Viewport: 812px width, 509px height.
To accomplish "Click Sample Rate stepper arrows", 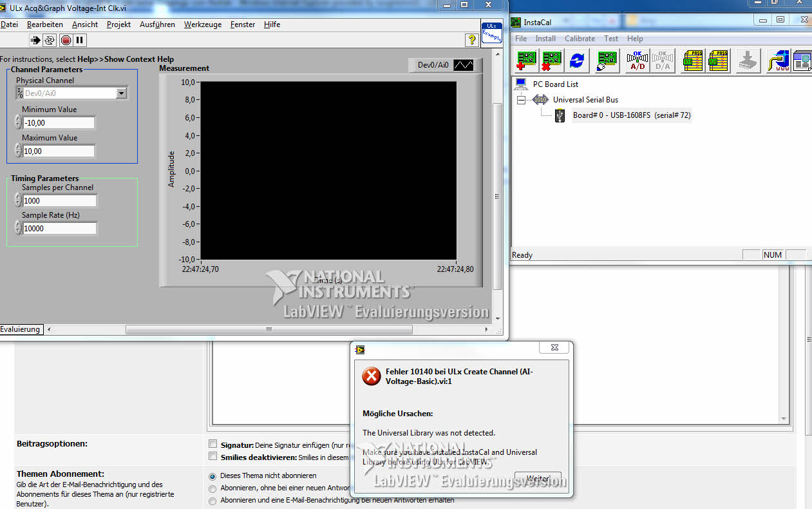I will click(x=18, y=228).
